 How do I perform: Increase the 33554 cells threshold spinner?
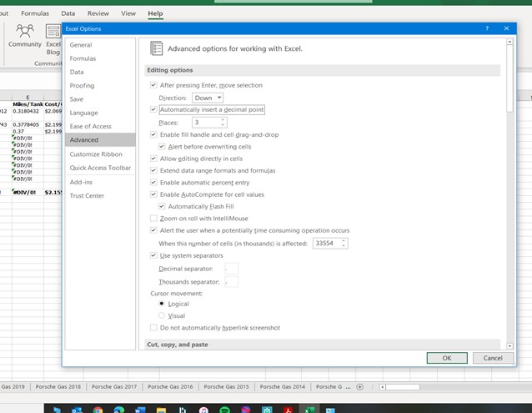[x=344, y=240]
